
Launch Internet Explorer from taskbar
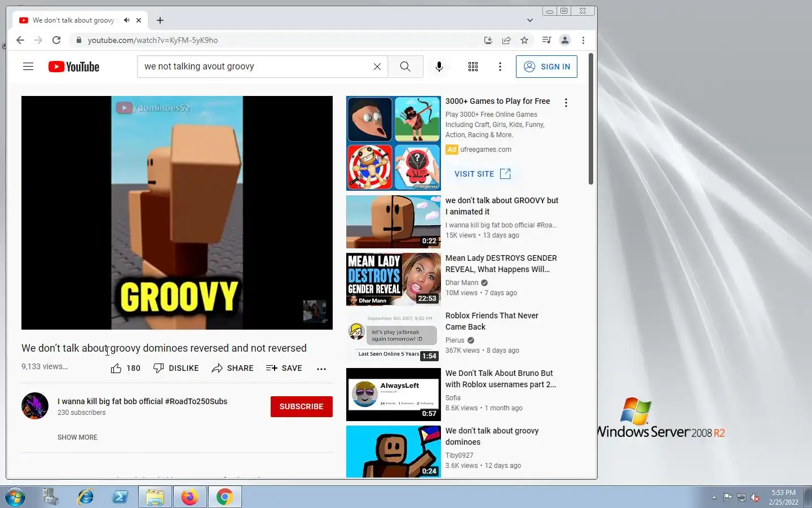pyautogui.click(x=86, y=497)
